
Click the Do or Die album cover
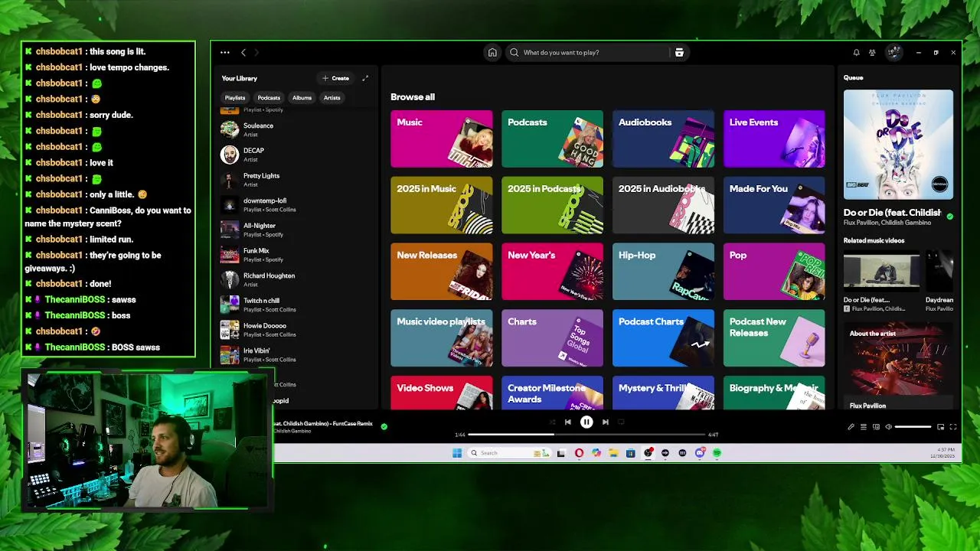(898, 145)
